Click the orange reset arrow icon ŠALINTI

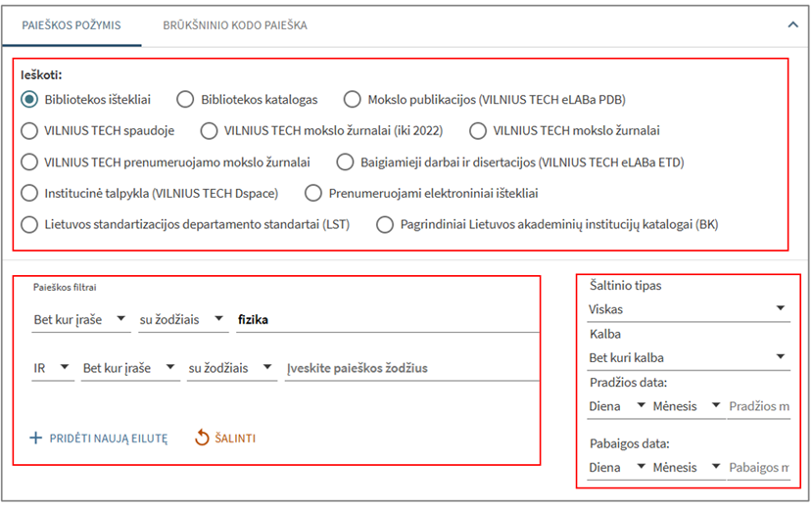pos(203,439)
